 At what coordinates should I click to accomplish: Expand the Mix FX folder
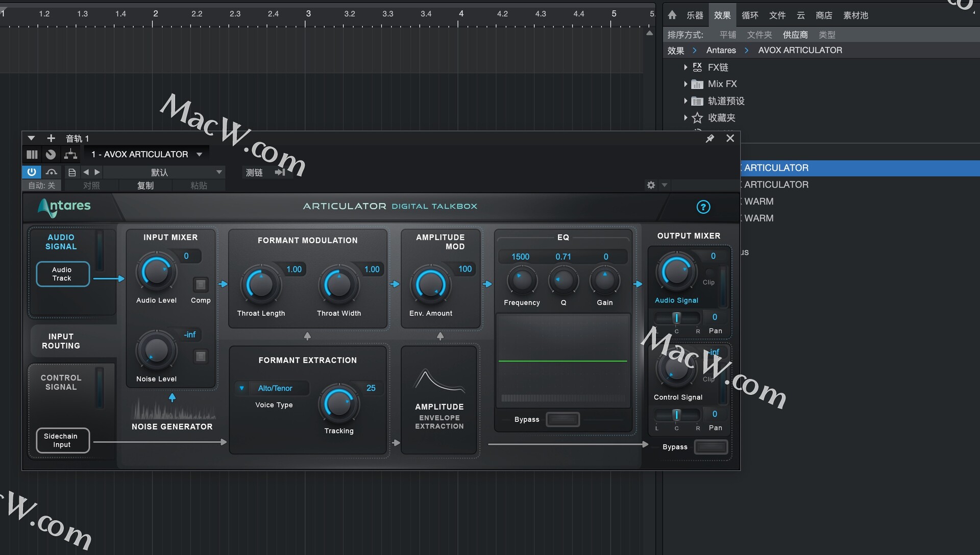point(685,84)
